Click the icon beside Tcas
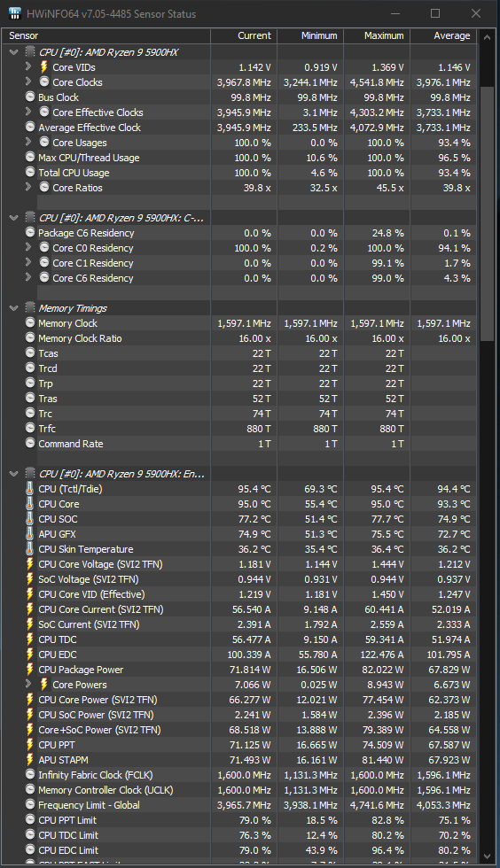The height and width of the screenshot is (868, 500). pyautogui.click(x=30, y=353)
